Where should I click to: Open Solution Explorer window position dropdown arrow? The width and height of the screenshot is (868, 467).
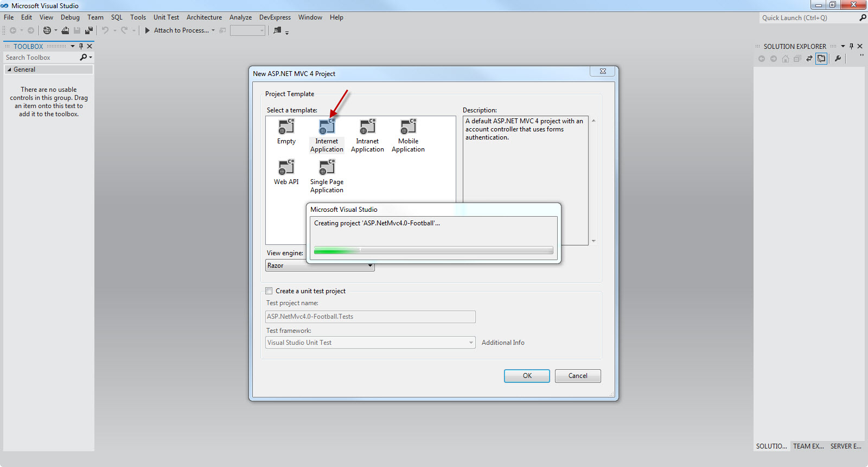click(x=843, y=46)
